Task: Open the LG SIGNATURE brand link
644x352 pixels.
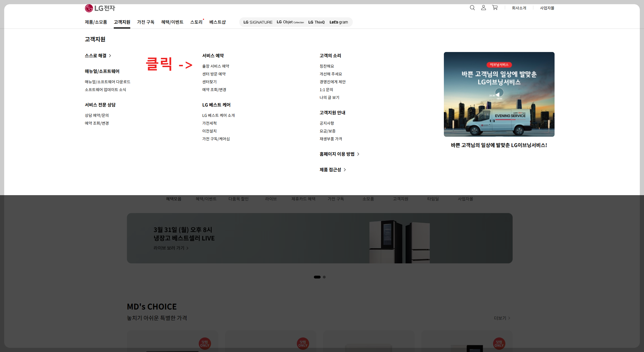Action: tap(258, 22)
